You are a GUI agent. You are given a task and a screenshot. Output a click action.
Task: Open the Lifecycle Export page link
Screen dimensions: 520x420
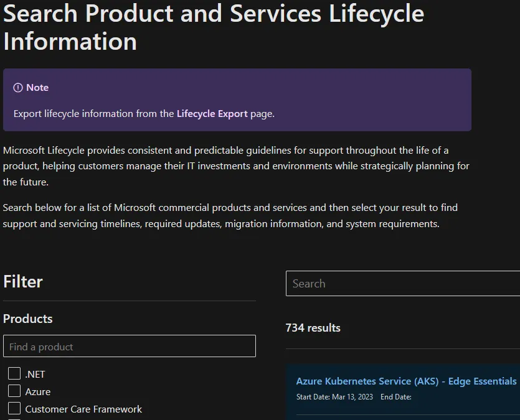(212, 114)
